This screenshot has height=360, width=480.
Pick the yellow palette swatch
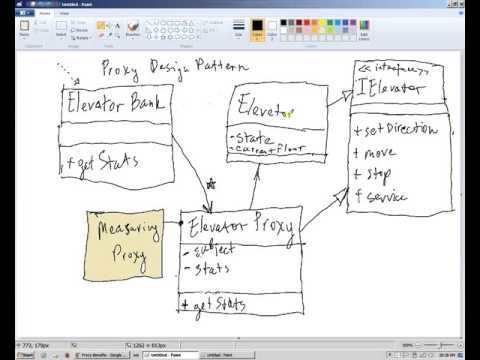(322, 23)
